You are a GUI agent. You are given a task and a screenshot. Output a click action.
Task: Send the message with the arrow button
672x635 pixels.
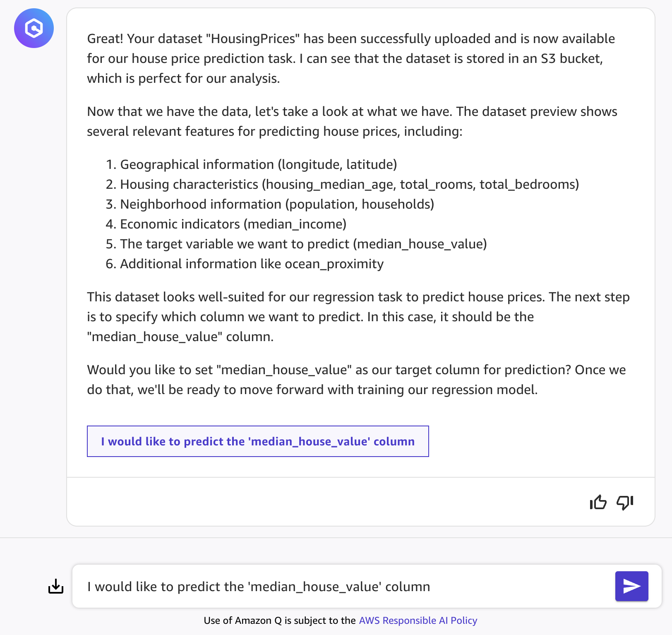click(x=631, y=586)
